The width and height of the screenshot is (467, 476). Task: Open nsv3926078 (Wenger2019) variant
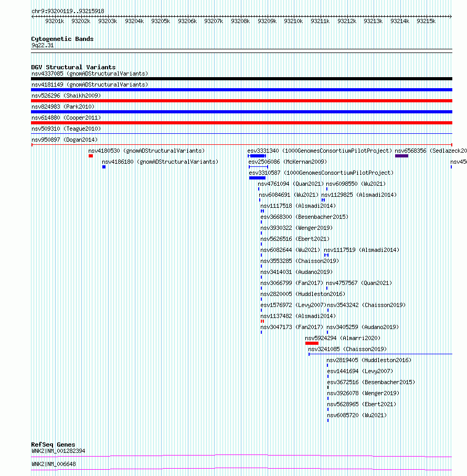coord(363,393)
